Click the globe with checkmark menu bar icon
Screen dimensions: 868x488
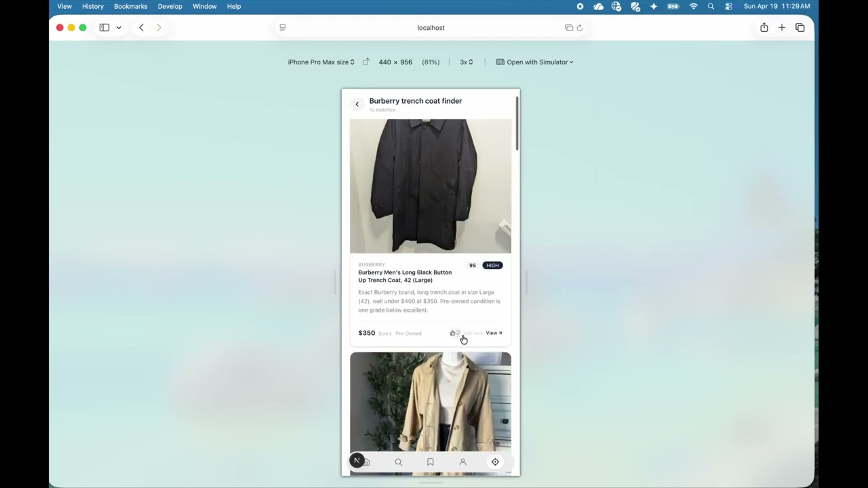pos(616,6)
